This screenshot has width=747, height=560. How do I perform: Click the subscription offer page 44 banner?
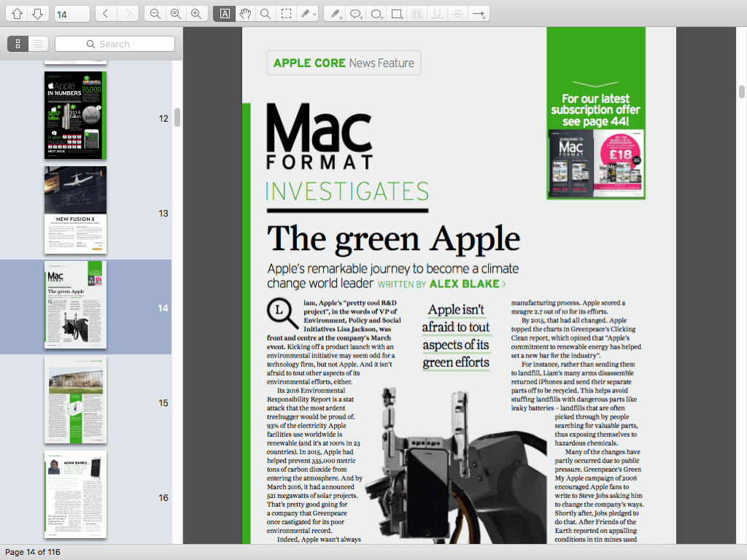pos(595,113)
